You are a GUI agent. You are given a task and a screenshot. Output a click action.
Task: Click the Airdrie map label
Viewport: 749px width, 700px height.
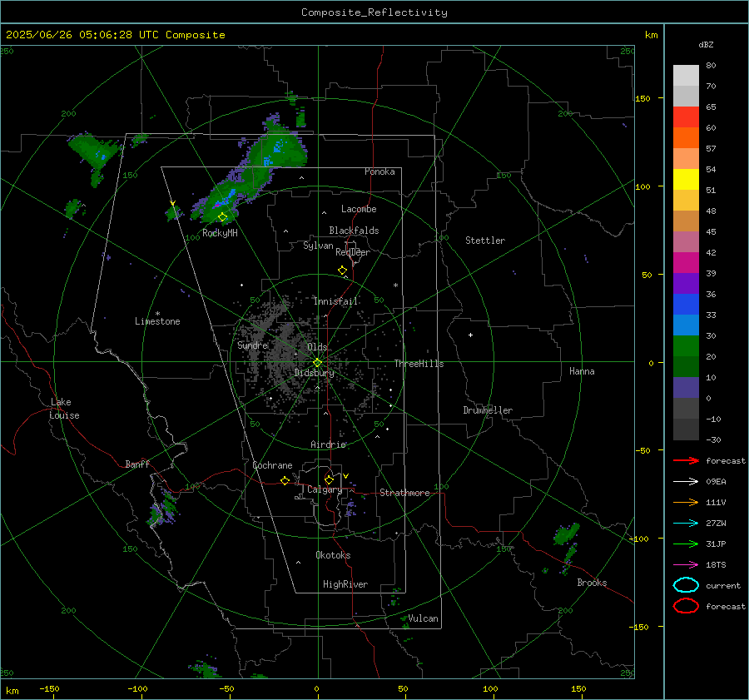coord(328,444)
